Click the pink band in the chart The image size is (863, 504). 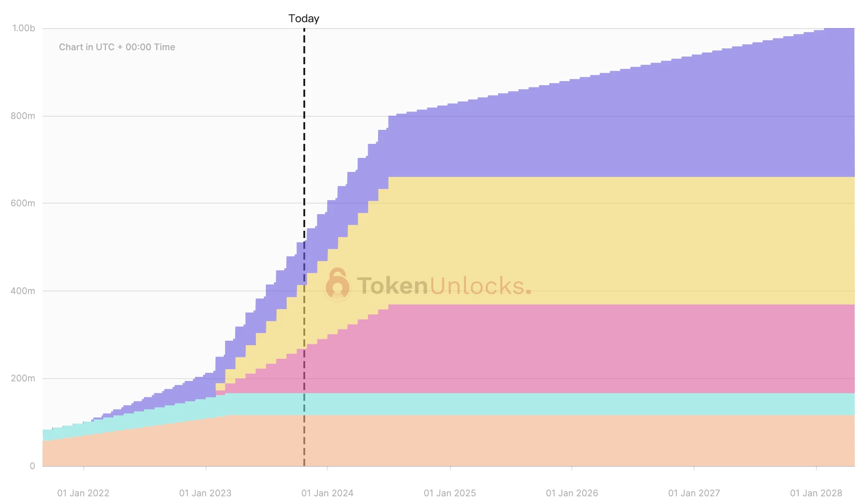point(589,348)
